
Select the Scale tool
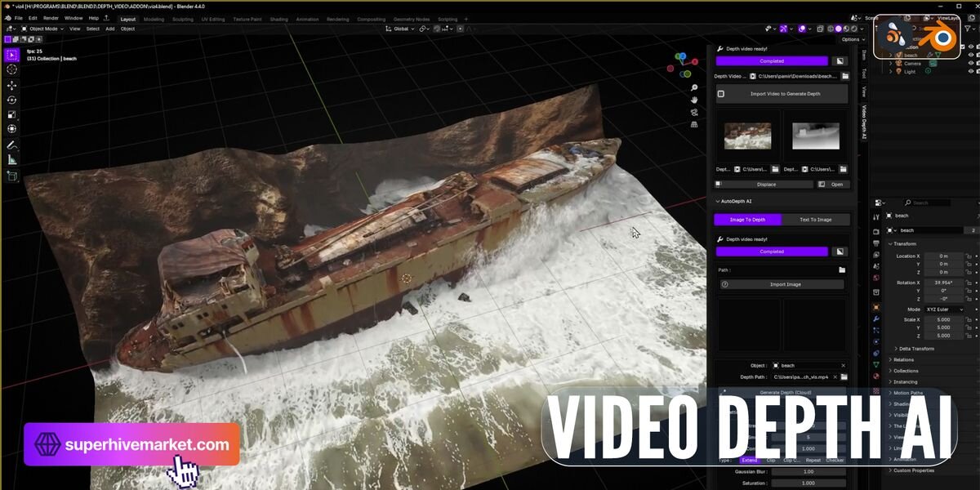point(12,114)
